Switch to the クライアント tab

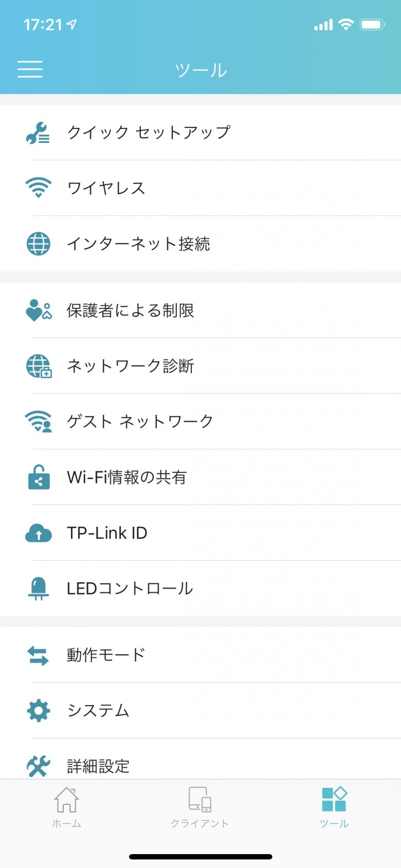(x=200, y=807)
